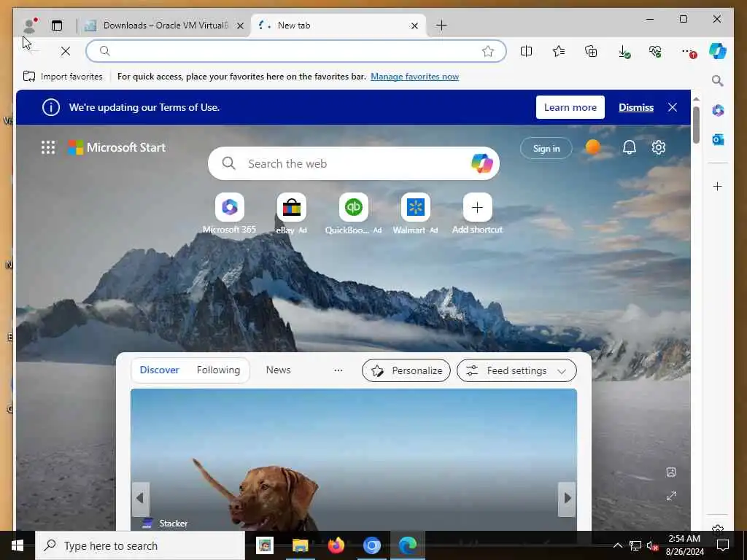This screenshot has height=560, width=747.
Task: Open the Favorites list icon
Action: click(559, 51)
